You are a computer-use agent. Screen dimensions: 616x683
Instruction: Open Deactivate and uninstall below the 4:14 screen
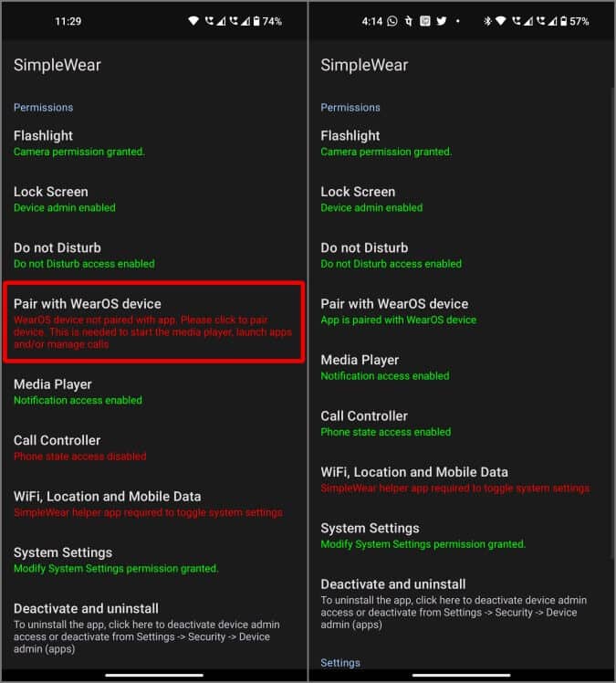click(x=461, y=604)
